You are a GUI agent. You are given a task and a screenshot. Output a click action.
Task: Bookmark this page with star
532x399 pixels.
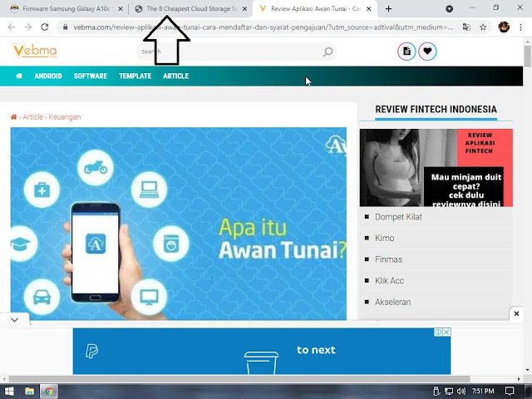[x=483, y=27]
